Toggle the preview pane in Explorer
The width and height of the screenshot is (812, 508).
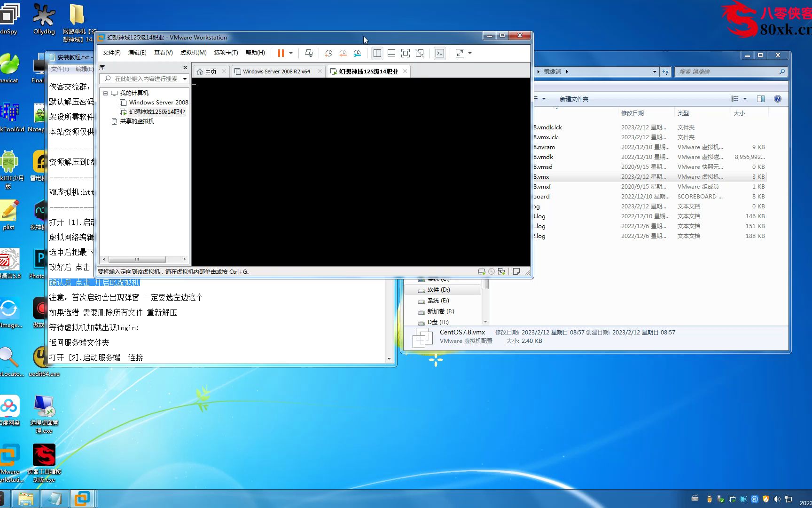coord(761,99)
